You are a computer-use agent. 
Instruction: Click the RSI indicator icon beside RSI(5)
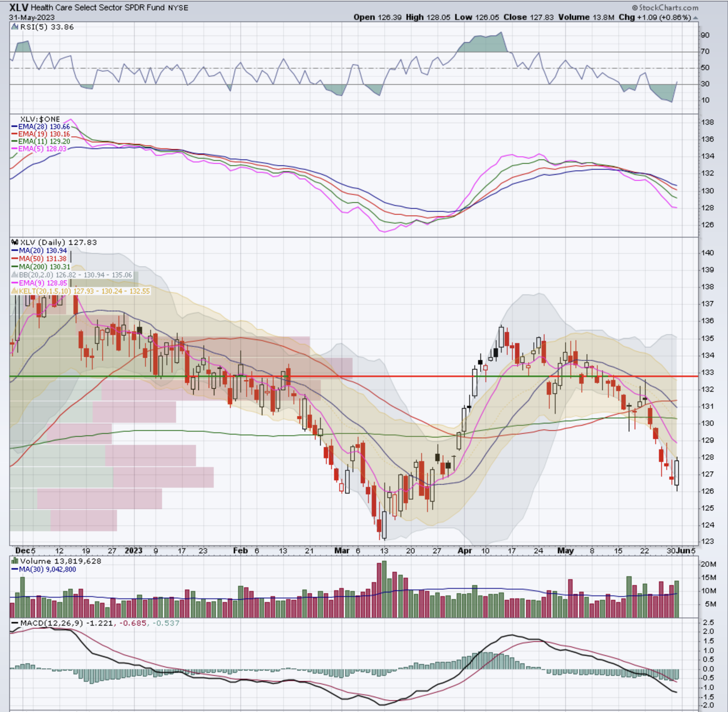(x=14, y=27)
